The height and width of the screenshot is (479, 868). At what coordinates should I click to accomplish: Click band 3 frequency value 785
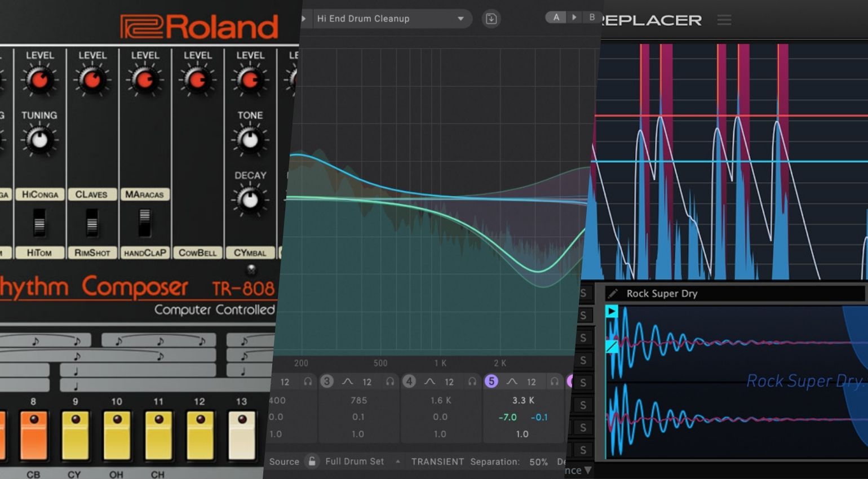tap(358, 400)
